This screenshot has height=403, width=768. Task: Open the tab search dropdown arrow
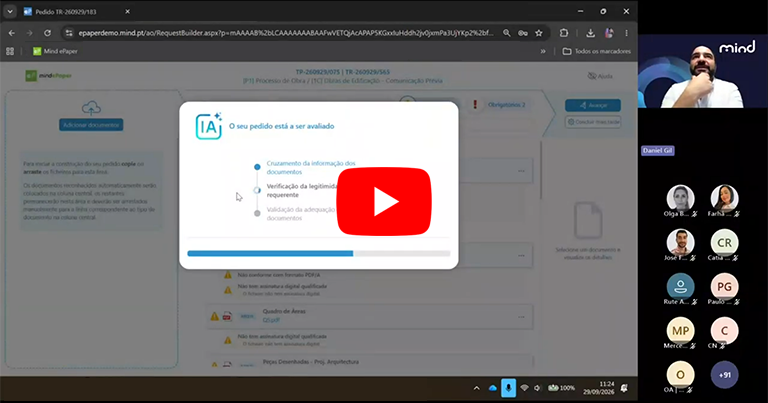pyautogui.click(x=10, y=11)
